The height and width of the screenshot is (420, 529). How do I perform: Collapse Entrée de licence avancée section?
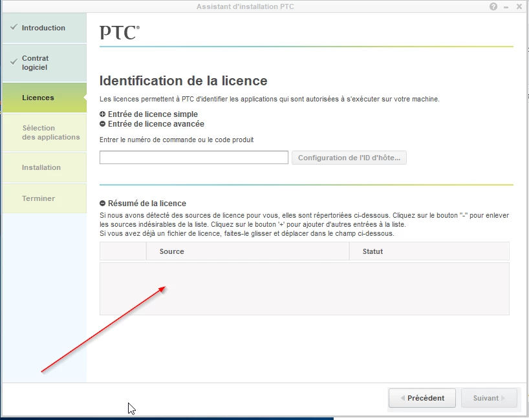pos(103,124)
